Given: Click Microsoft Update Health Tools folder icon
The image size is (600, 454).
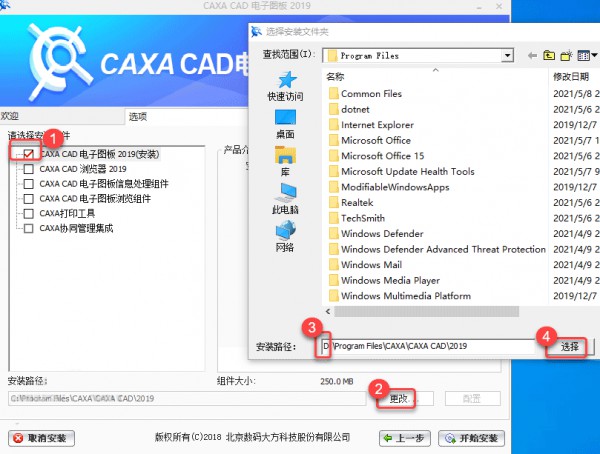Looking at the screenshot, I should click(334, 171).
